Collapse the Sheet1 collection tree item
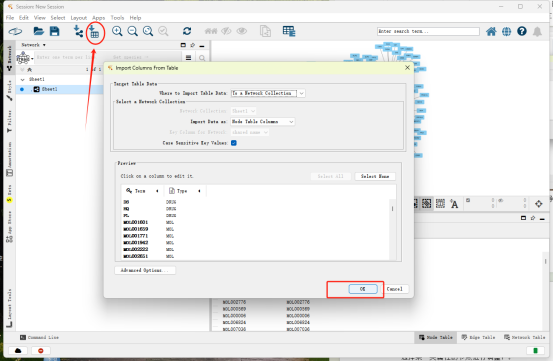The width and height of the screenshot is (553, 362). point(23,79)
